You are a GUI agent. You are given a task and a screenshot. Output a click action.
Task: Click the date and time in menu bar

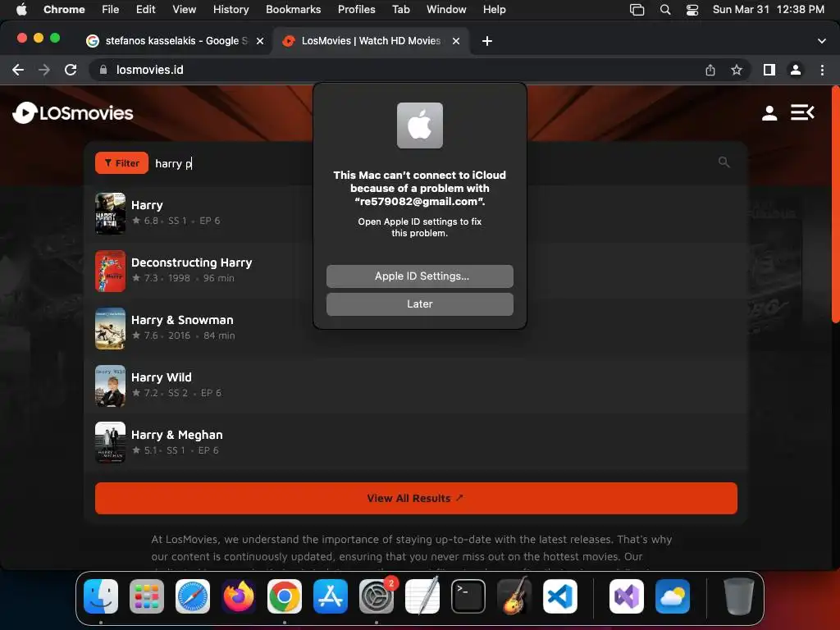768,10
